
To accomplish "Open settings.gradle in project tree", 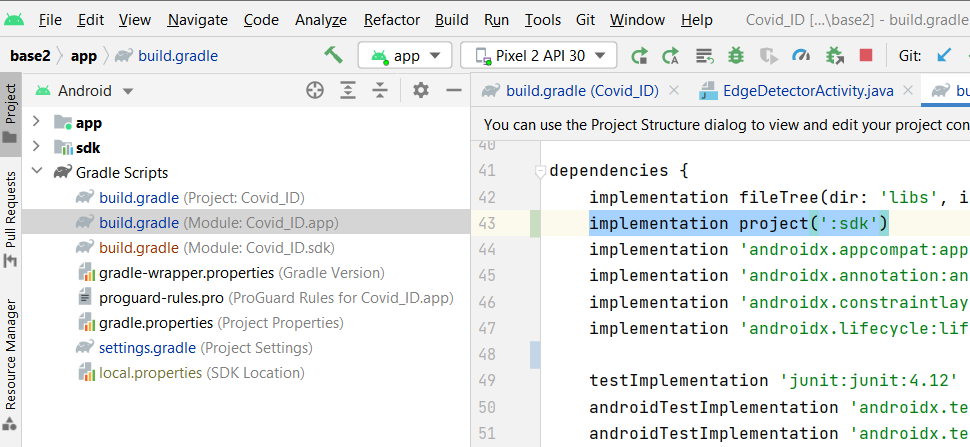I will click(x=147, y=348).
